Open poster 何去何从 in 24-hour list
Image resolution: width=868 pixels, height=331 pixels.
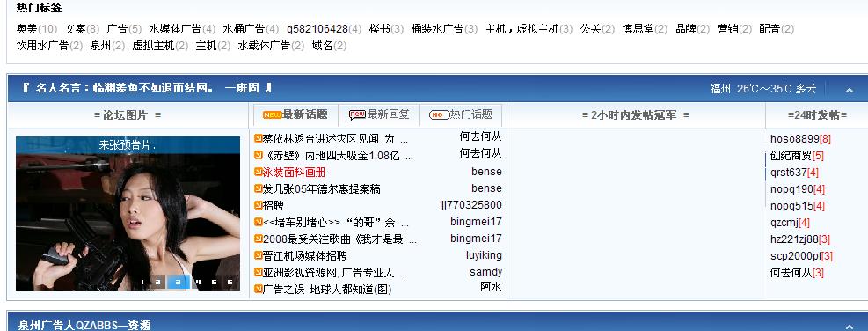coord(791,273)
